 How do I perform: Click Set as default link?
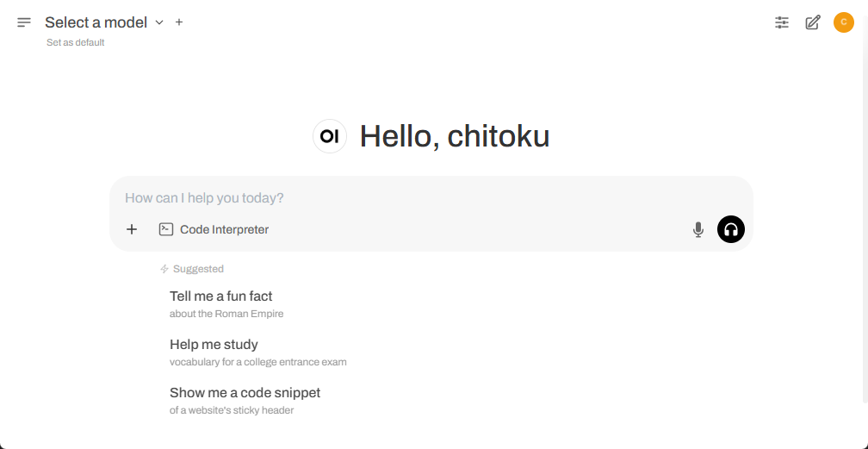click(75, 43)
